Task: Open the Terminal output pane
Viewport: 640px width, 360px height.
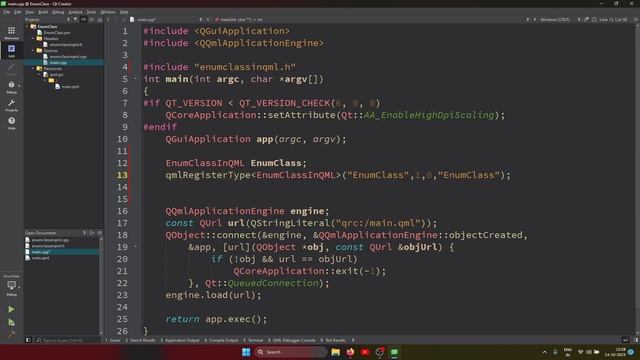Action: [x=253, y=340]
